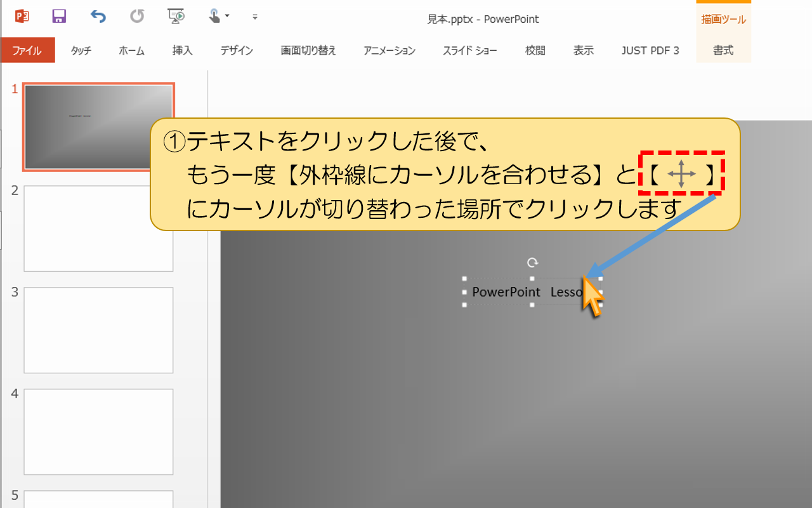Click the PowerPoint text in the text box
The image size is (812, 508).
[506, 292]
